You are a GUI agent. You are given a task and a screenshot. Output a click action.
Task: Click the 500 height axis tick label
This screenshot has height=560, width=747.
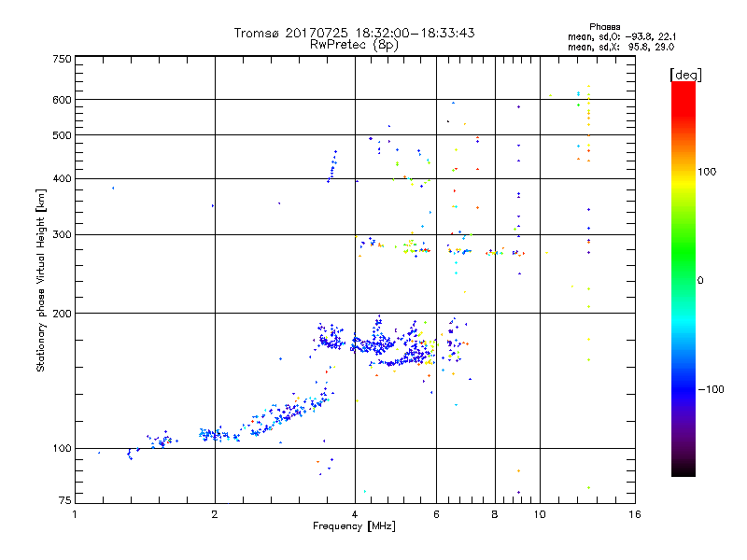[62, 135]
